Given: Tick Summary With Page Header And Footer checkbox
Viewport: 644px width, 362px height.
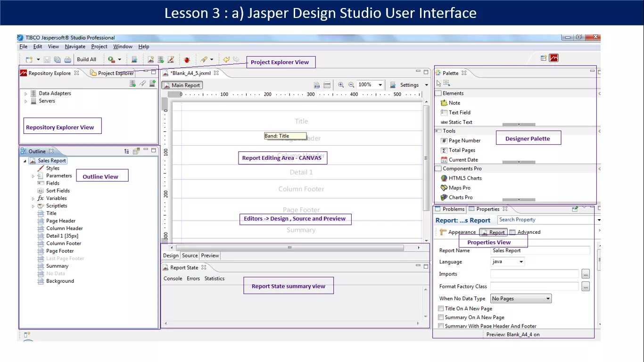Looking at the screenshot, I should pos(441,326).
